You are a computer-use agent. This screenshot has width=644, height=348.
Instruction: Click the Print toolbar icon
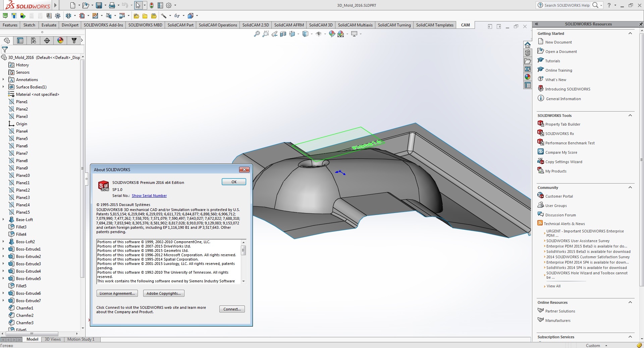coord(112,5)
